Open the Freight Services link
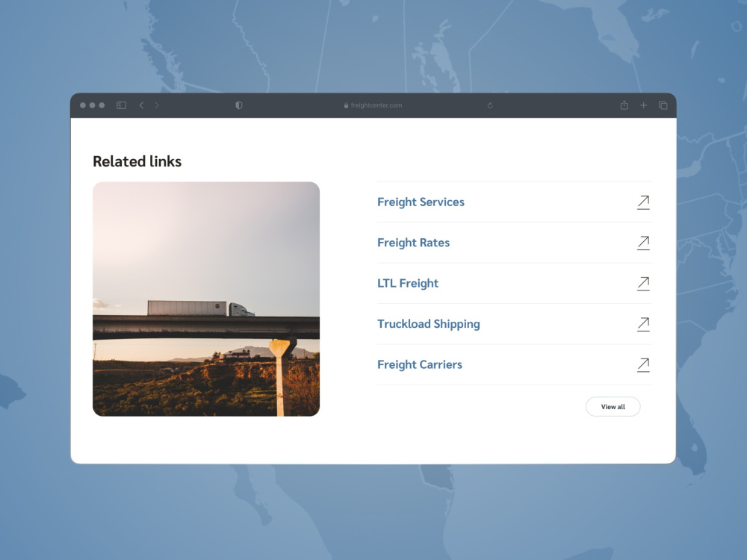747x560 pixels. pos(421,202)
